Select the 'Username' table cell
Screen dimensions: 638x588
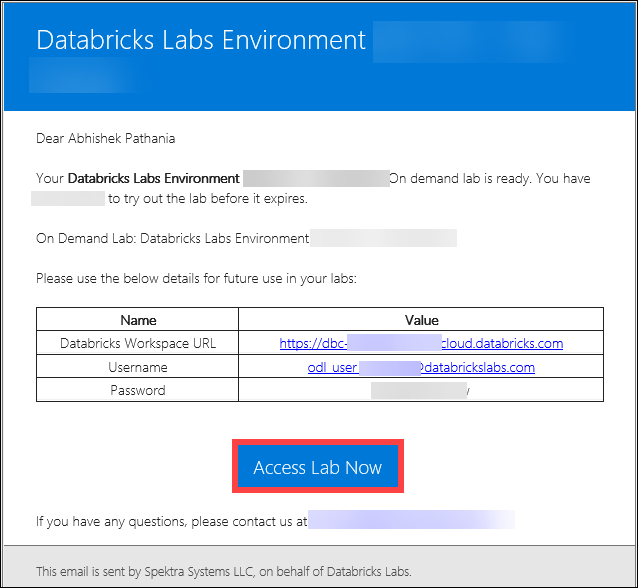coord(138,367)
